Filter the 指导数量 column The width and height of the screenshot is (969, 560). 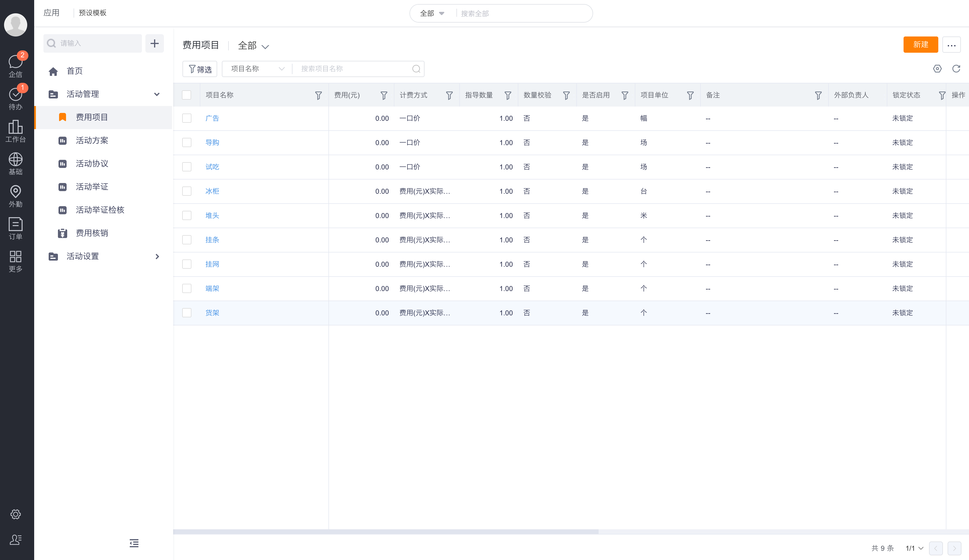pos(508,95)
